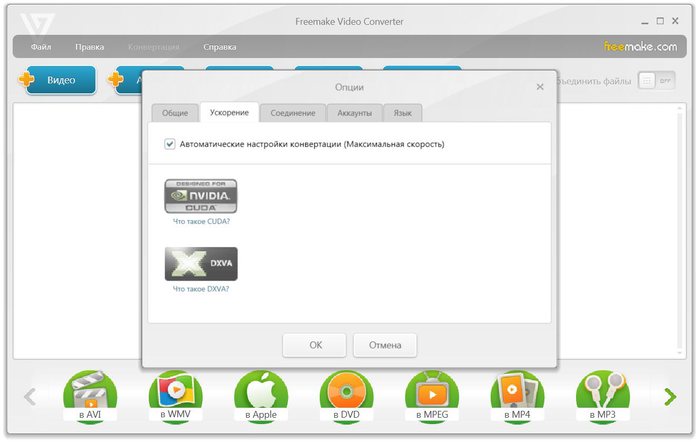
Task: Click the file list vertical scrollbar
Action: click(680, 231)
